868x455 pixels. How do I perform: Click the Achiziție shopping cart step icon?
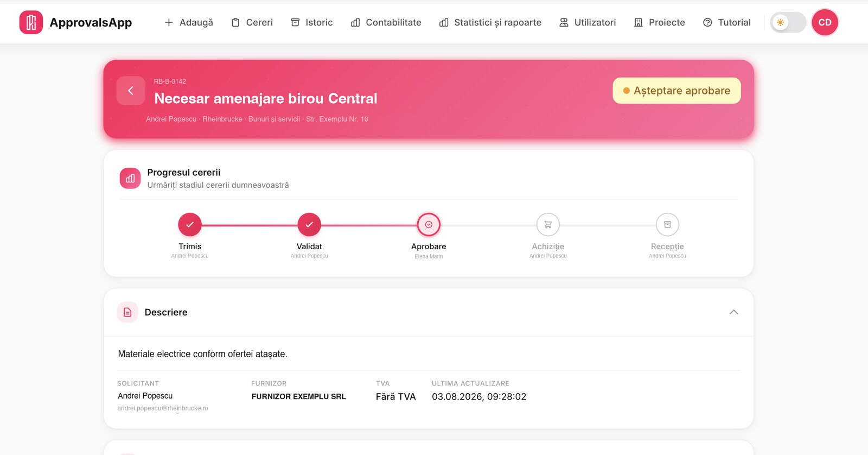pyautogui.click(x=548, y=224)
